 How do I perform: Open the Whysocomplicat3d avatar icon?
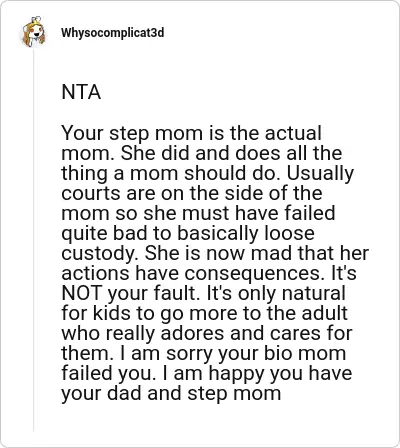pyautogui.click(x=33, y=32)
